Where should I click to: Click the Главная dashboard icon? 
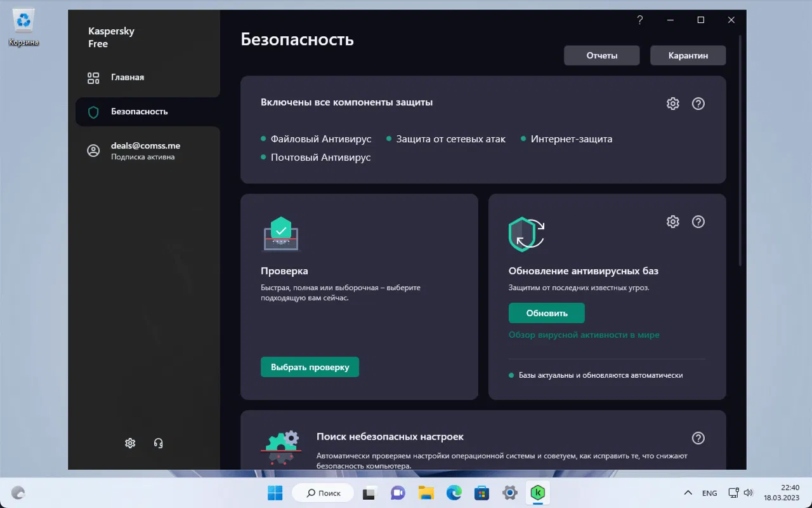[x=93, y=77]
